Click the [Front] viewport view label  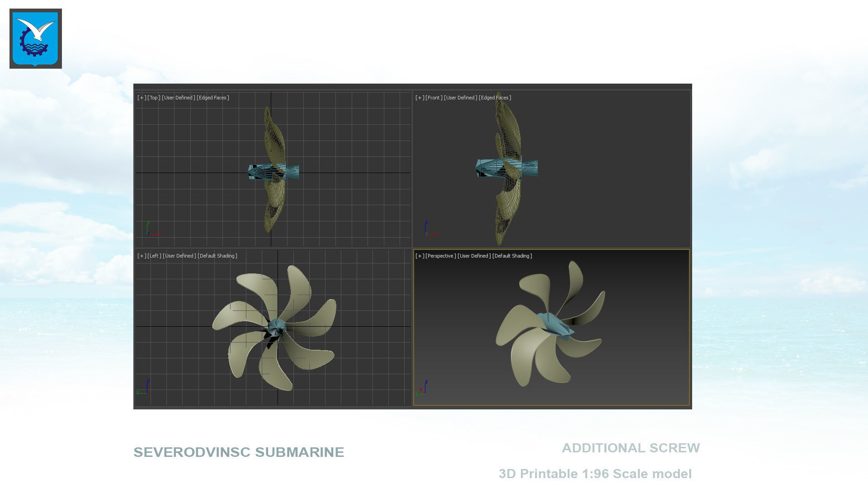[434, 98]
